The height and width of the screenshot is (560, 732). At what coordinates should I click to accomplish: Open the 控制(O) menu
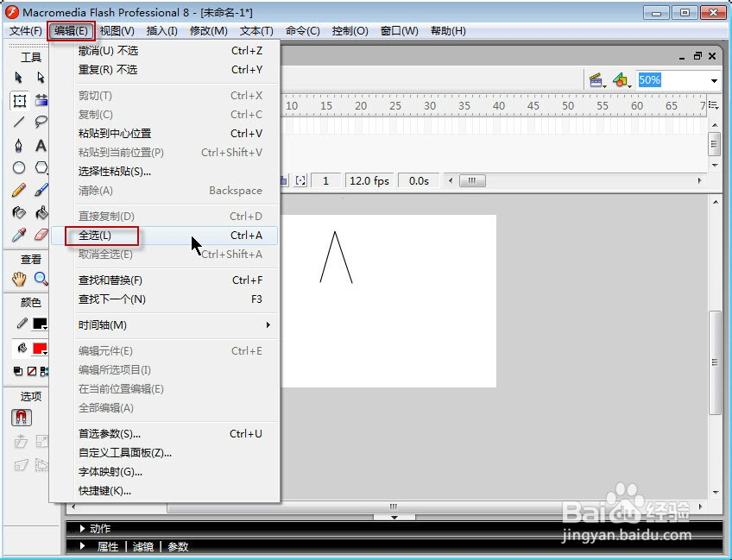point(350,31)
